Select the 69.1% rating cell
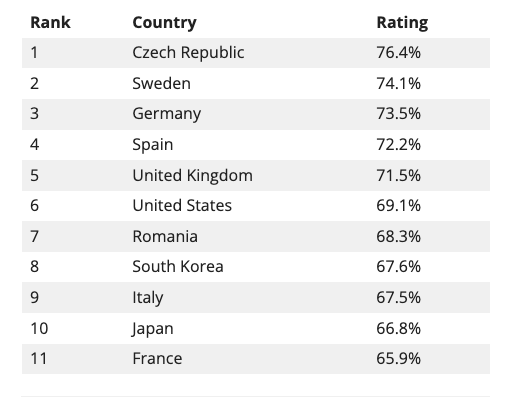505x398 pixels. (398, 206)
